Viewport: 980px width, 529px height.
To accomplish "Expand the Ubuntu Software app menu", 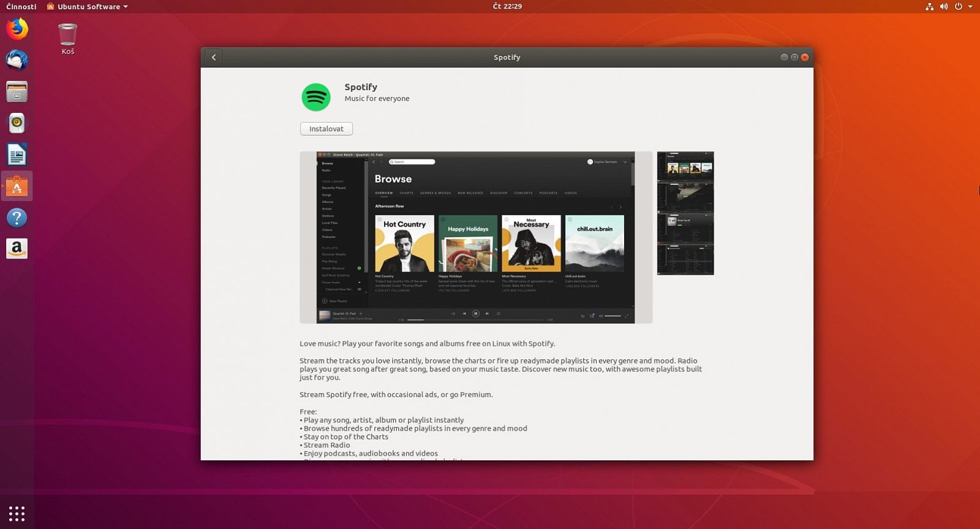I will [88, 6].
